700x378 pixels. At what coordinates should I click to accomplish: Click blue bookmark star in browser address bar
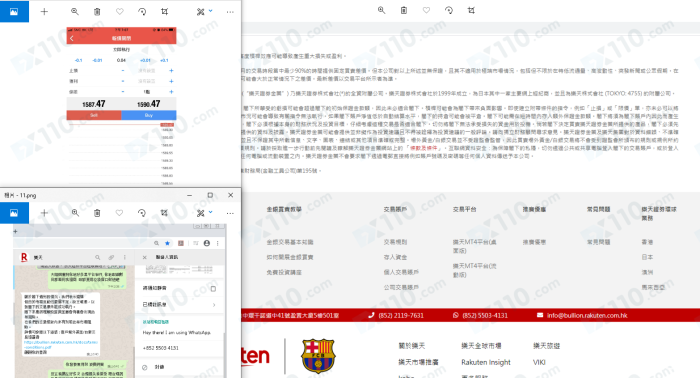[x=167, y=243]
